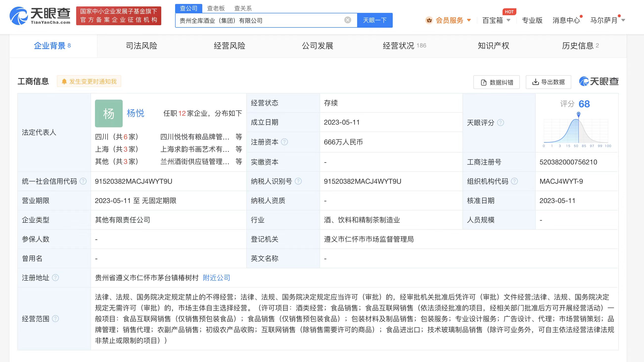Screen dimensions: 644x362
Task: Click the registration number 520382000756210
Action: [x=568, y=162]
